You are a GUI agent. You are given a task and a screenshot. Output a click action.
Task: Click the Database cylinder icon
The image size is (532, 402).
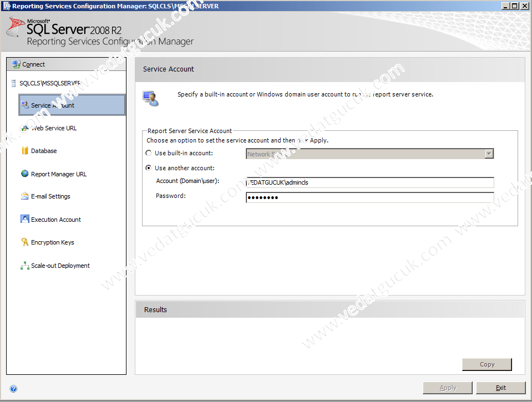click(x=25, y=151)
